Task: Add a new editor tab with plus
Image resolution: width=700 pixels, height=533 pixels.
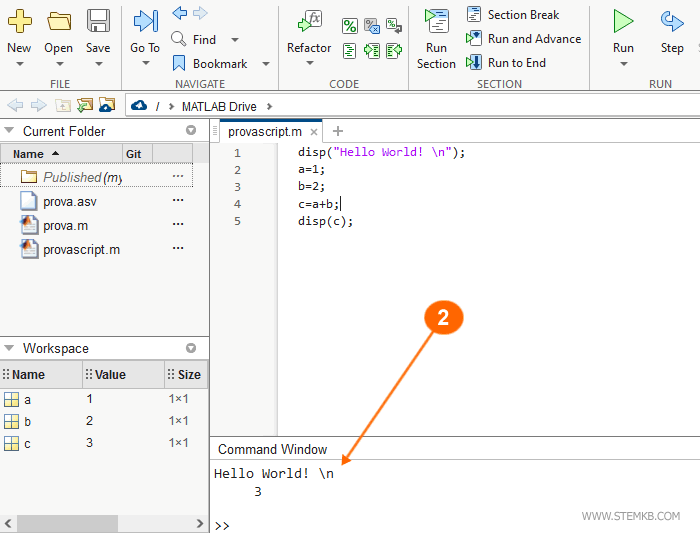Action: (x=337, y=131)
